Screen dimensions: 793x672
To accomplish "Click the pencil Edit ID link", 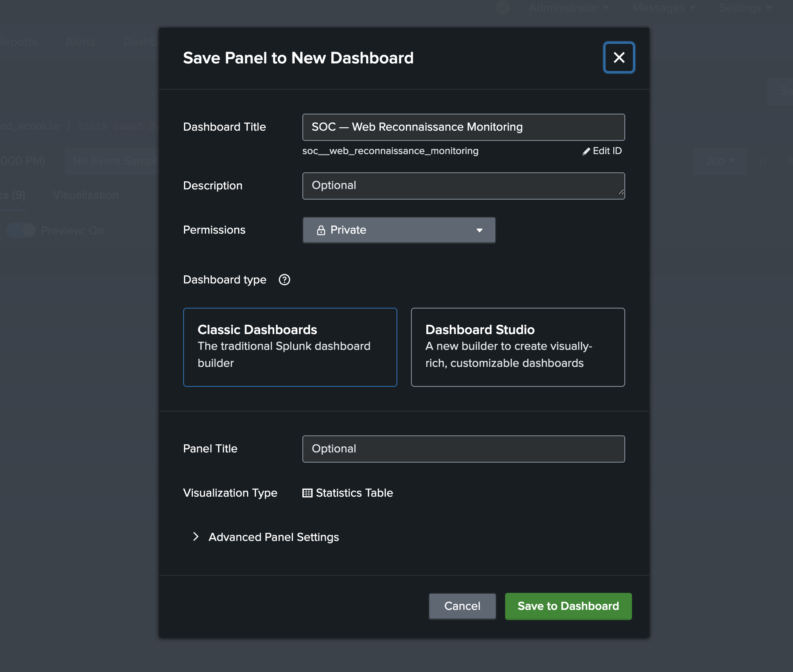I will point(602,151).
